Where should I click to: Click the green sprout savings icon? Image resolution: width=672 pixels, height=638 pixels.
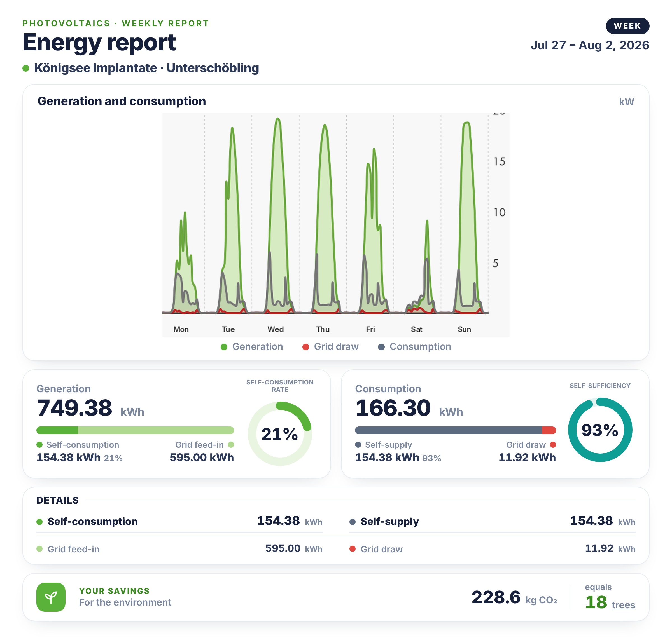(51, 597)
